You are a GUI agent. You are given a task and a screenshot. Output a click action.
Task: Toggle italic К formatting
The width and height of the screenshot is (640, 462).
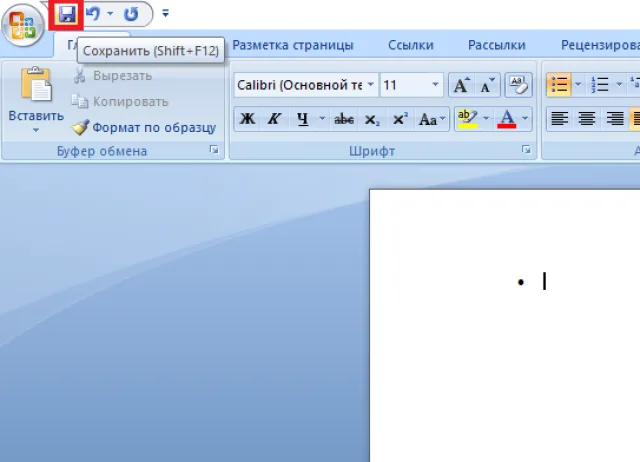[x=274, y=119]
